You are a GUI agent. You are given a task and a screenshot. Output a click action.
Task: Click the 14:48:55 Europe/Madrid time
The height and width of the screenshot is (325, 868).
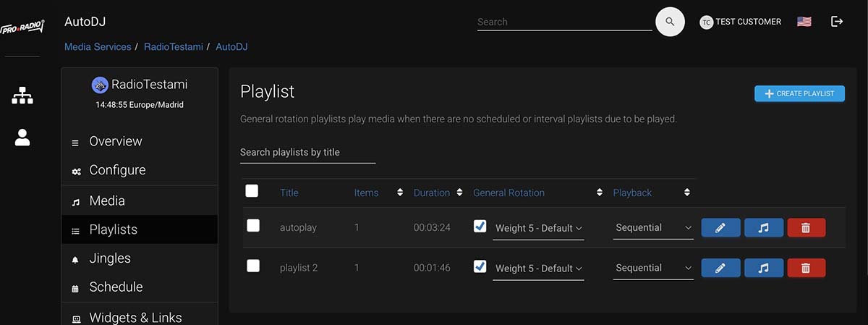coord(140,105)
